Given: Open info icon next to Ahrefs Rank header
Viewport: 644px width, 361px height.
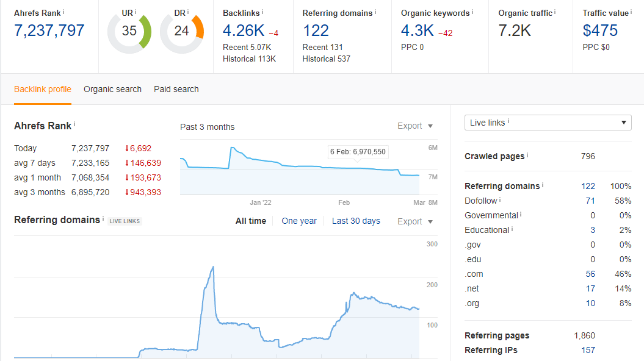Looking at the screenshot, I should point(63,12).
